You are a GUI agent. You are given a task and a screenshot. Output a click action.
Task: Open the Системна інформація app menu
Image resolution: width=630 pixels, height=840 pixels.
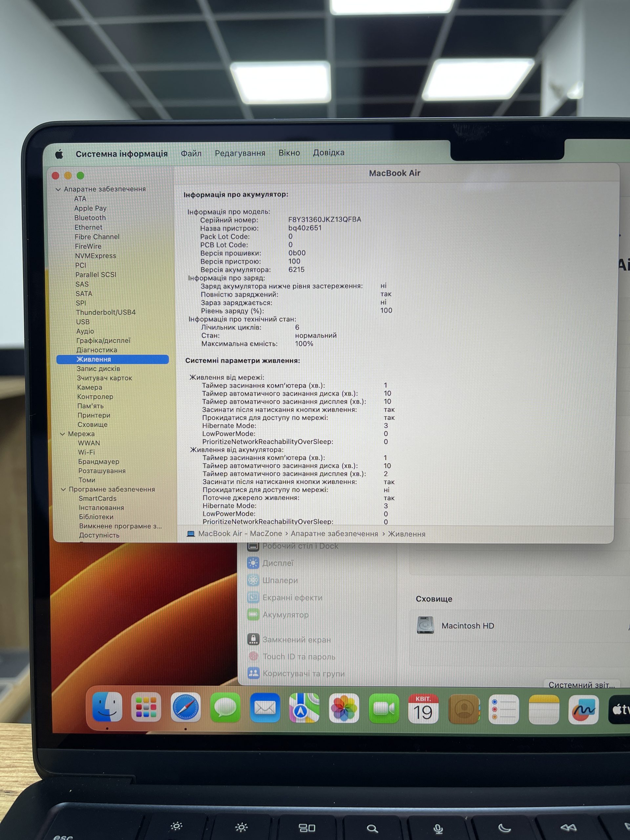(121, 154)
